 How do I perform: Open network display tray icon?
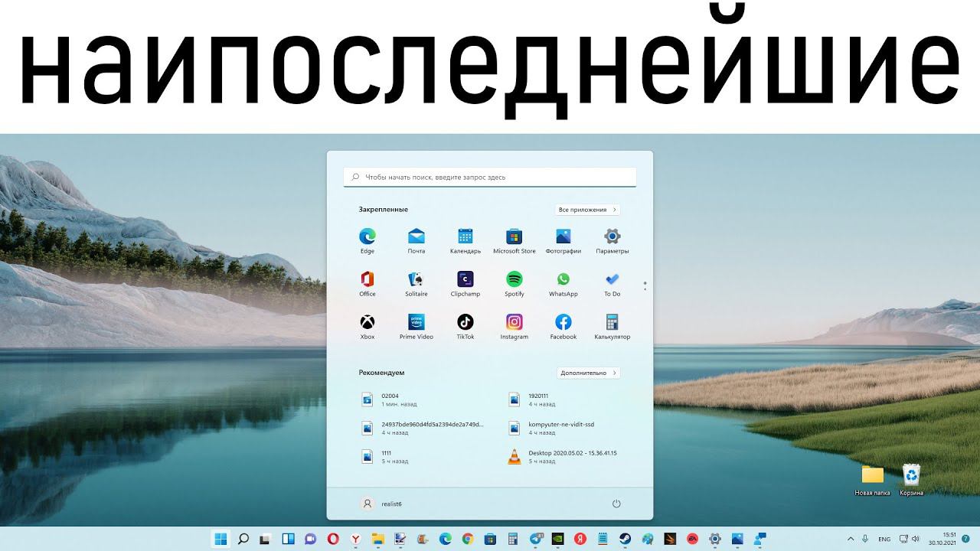point(903,540)
